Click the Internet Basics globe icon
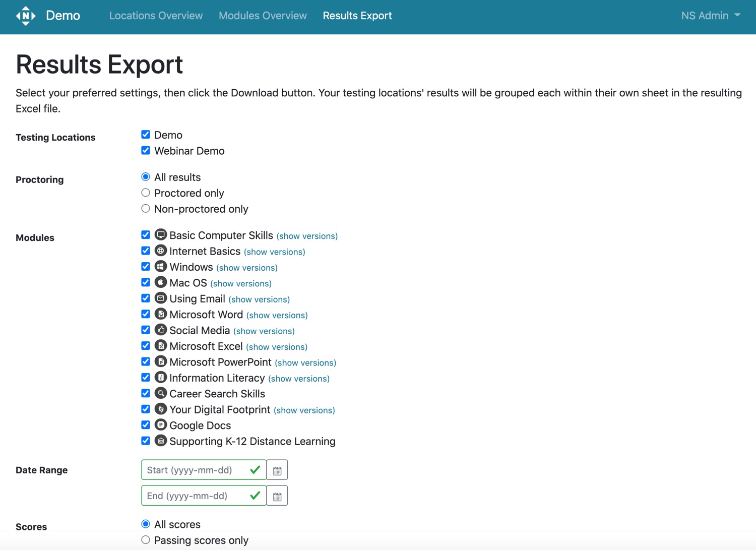The width and height of the screenshot is (756, 550). pyautogui.click(x=160, y=251)
